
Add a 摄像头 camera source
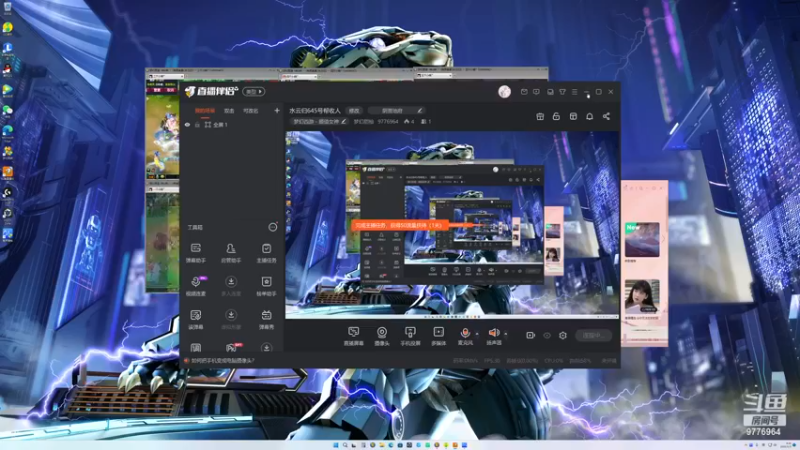382,336
